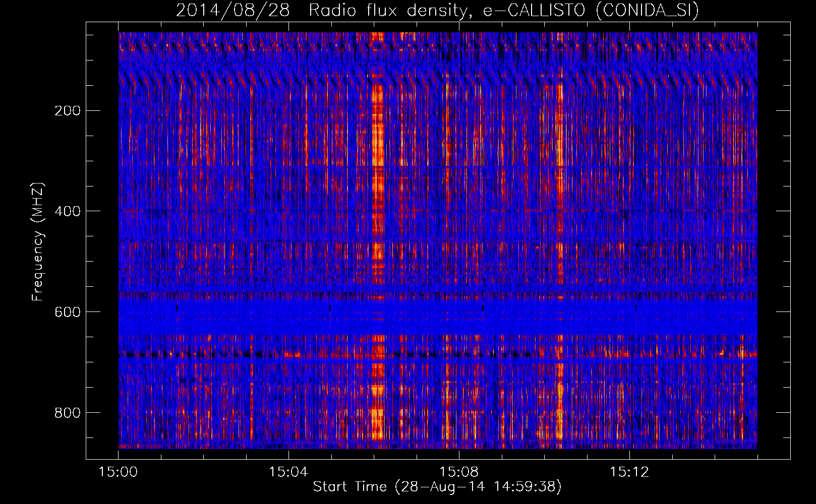Click the '15:04' time tick label
This screenshot has width=816, height=504.
point(288,472)
